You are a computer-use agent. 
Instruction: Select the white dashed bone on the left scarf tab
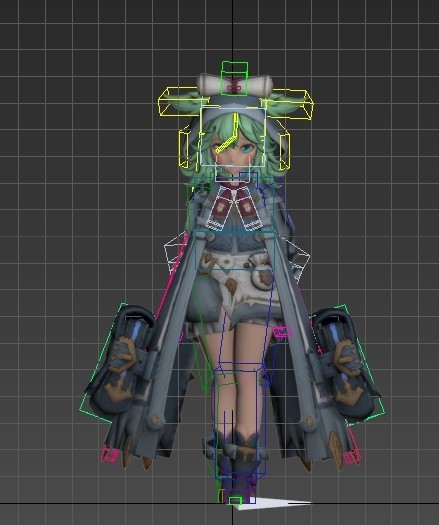coord(219,209)
